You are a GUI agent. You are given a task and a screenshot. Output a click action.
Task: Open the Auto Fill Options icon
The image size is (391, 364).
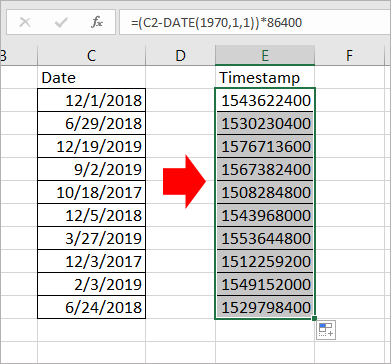[326, 330]
